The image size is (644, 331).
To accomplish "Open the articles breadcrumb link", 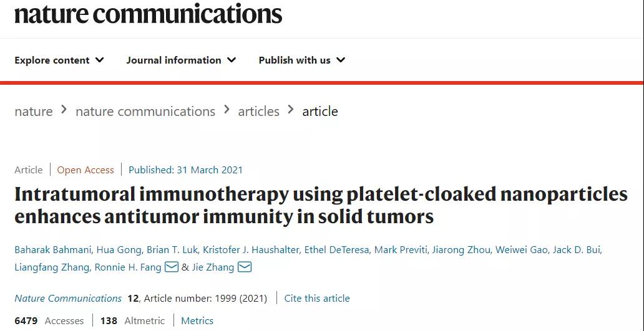I will pyautogui.click(x=259, y=112).
